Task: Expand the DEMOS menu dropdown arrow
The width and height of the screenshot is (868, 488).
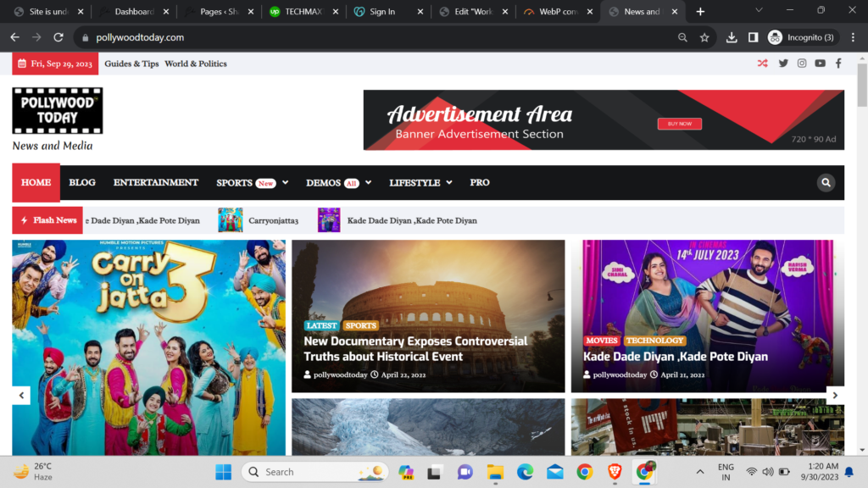Action: point(368,183)
